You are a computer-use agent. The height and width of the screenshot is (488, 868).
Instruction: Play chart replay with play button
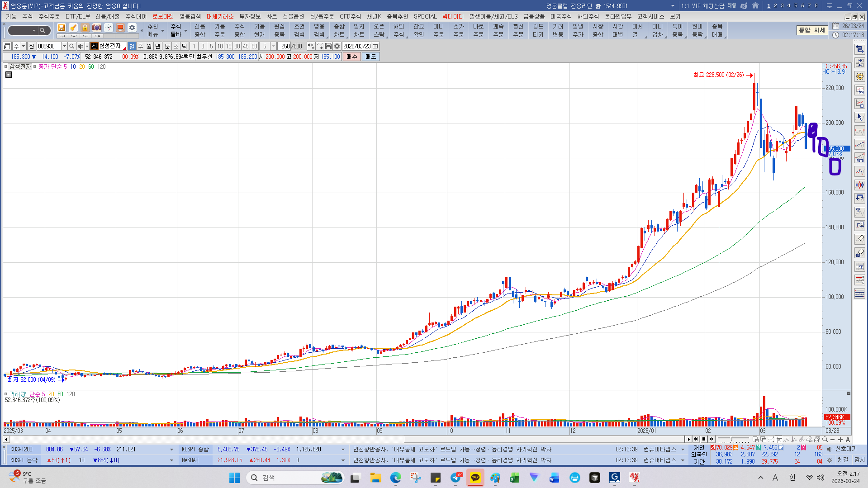pos(689,439)
